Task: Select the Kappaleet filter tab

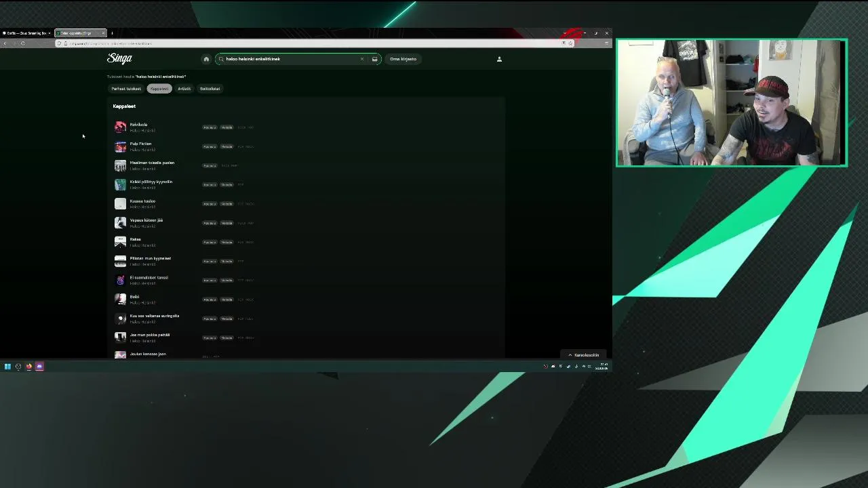Action: pos(159,89)
